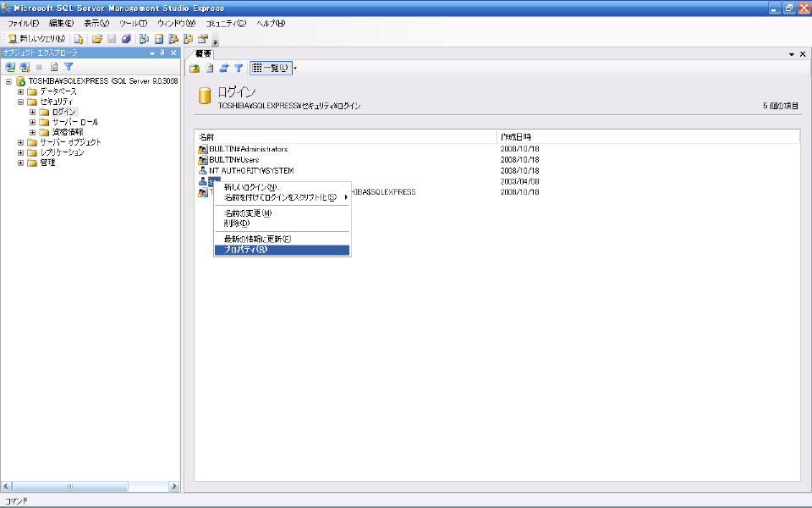
Task: Choose 削除 from context menu
Action: 283,224
